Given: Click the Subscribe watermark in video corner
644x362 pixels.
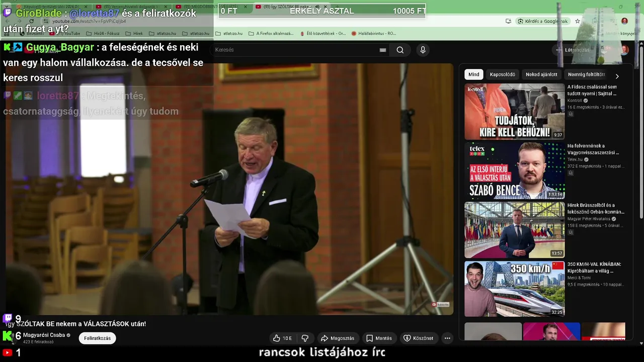Looking at the screenshot, I should pyautogui.click(x=440, y=304).
